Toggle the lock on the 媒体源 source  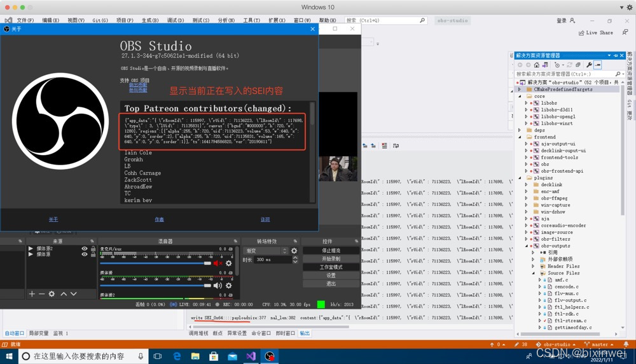[x=93, y=255]
